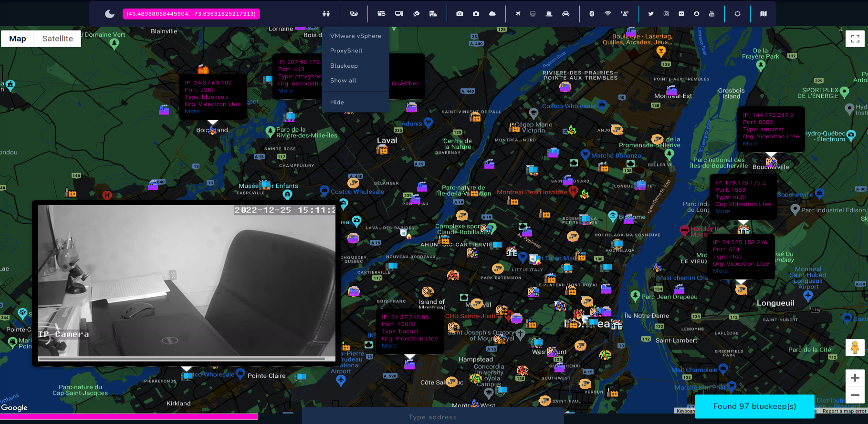
Task: Open More link in 173.178.179.2 mqtt popup
Action: tap(722, 211)
